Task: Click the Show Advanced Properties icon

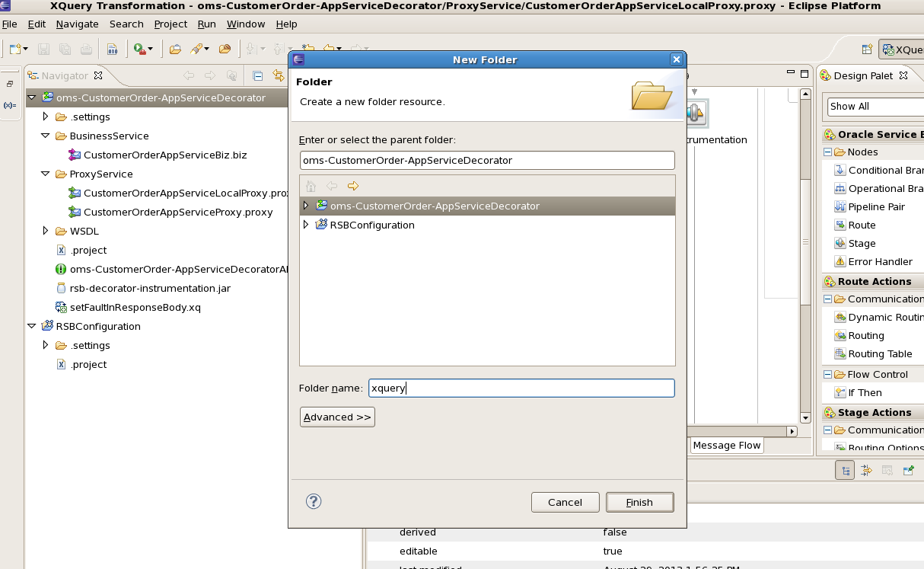Action: 866,471
